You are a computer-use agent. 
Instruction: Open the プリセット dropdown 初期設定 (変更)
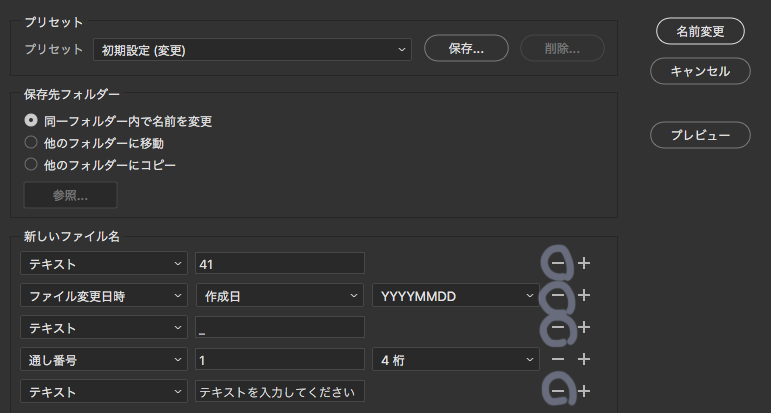(x=252, y=50)
